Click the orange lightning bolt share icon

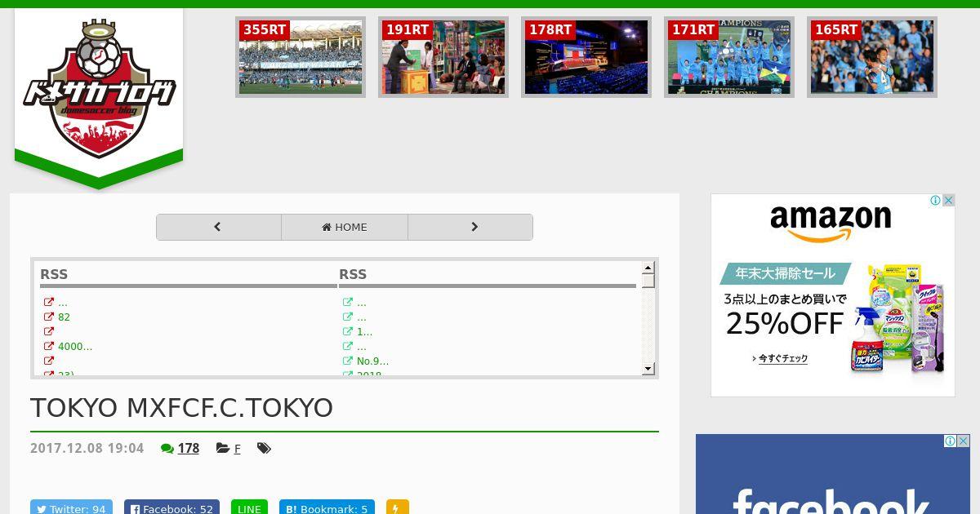(x=397, y=508)
